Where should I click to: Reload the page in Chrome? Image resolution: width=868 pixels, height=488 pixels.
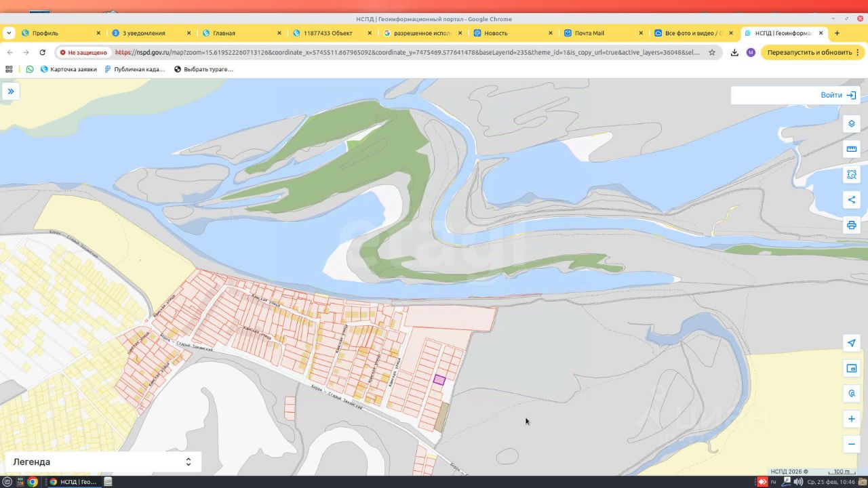(43, 52)
